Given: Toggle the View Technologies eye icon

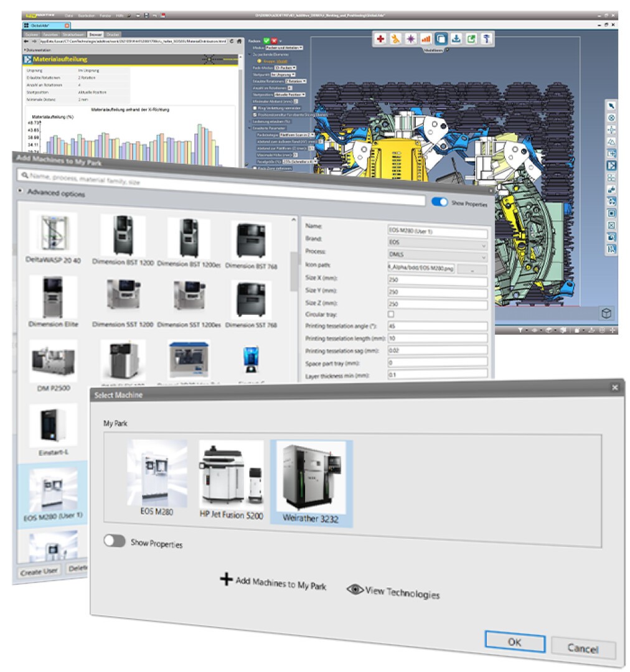Looking at the screenshot, I should coord(355,589).
